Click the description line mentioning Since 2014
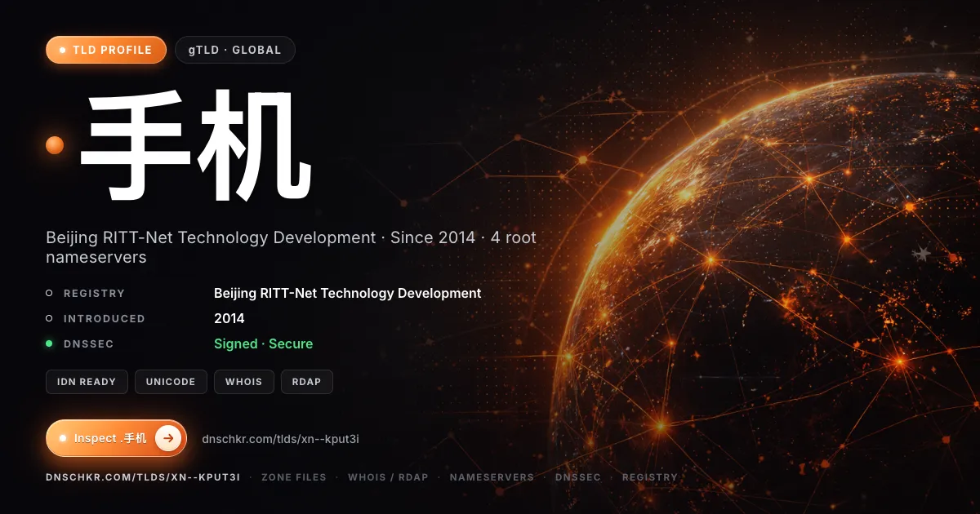The width and height of the screenshot is (980, 514). point(291,247)
